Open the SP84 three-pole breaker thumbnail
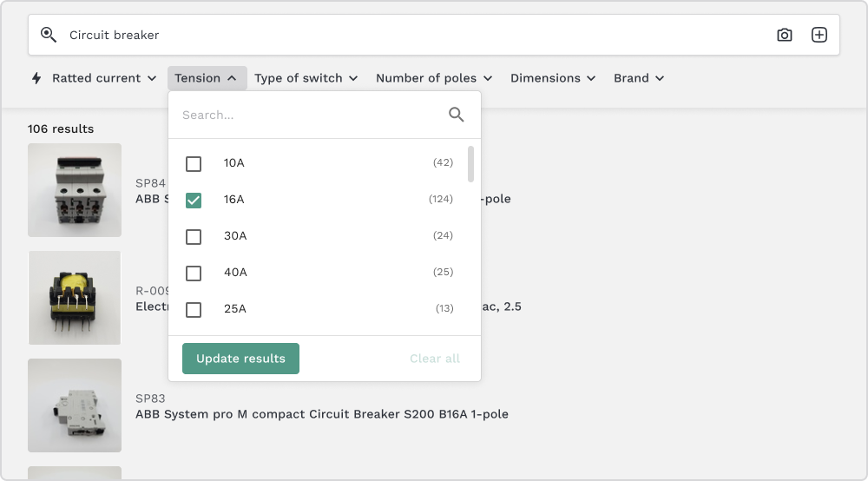This screenshot has width=868, height=481. point(75,190)
